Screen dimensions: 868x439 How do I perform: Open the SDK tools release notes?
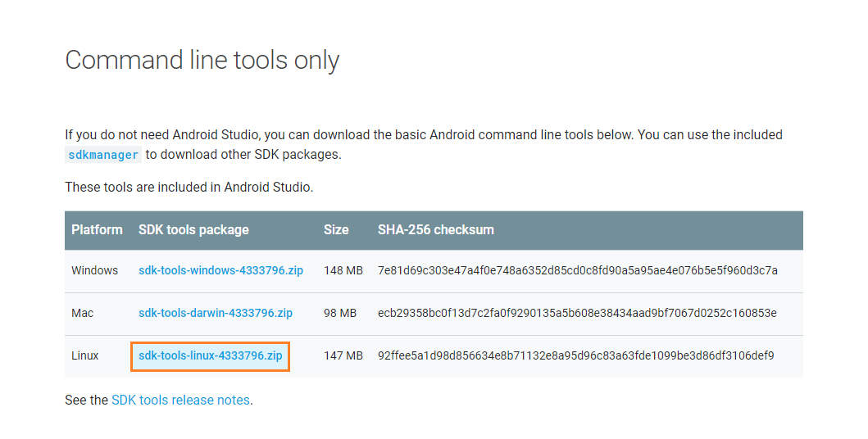click(x=181, y=401)
